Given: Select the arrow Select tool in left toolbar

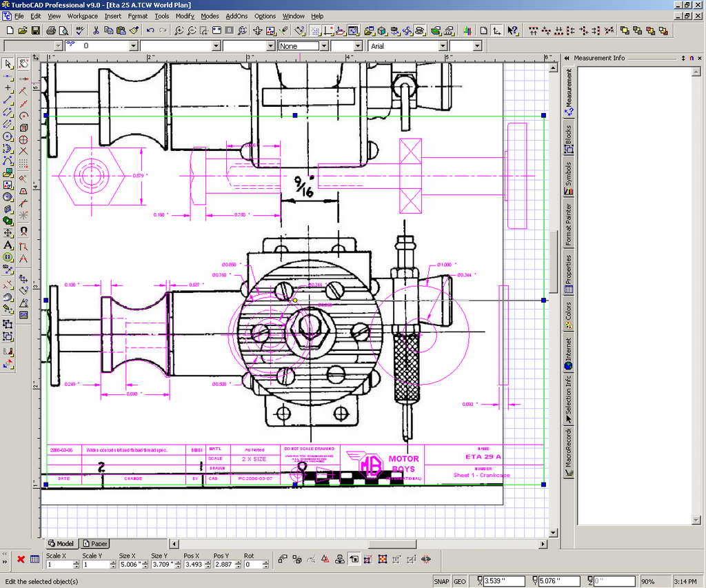Looking at the screenshot, I should coord(8,63).
